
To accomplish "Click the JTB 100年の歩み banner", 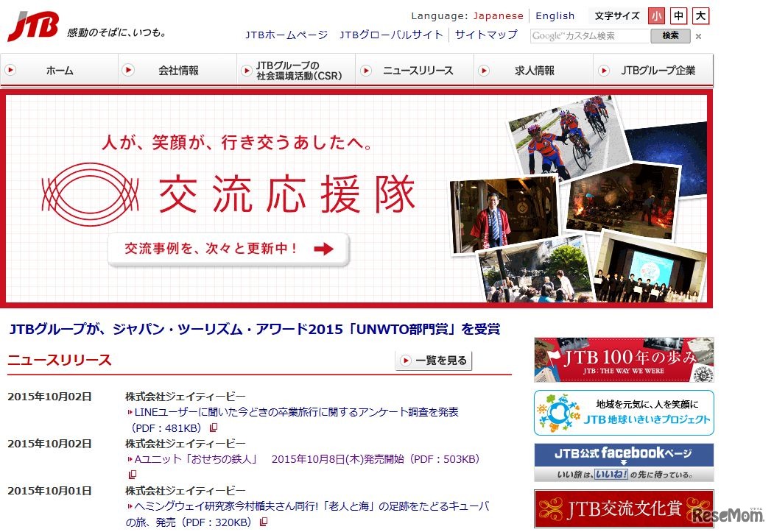I will coord(623,359).
